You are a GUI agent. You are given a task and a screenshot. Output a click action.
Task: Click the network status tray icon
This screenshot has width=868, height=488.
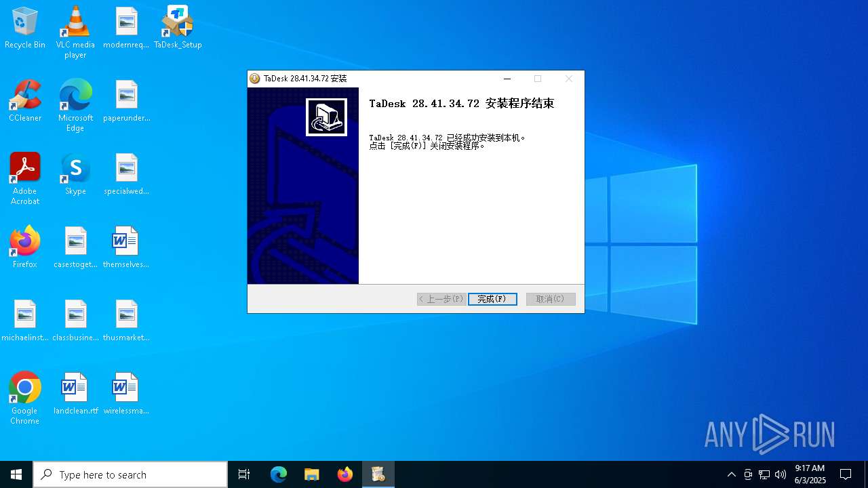[x=764, y=474]
